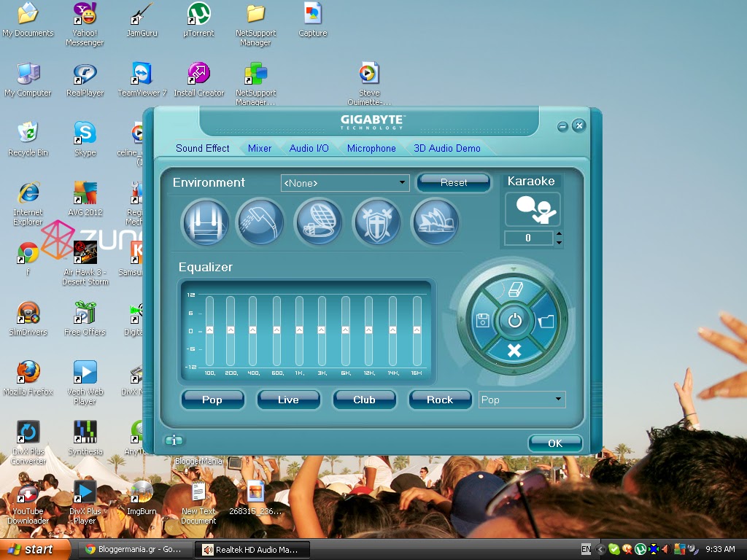Click the equalizer eraser reset icon
The image size is (747, 560).
pyautogui.click(x=514, y=289)
